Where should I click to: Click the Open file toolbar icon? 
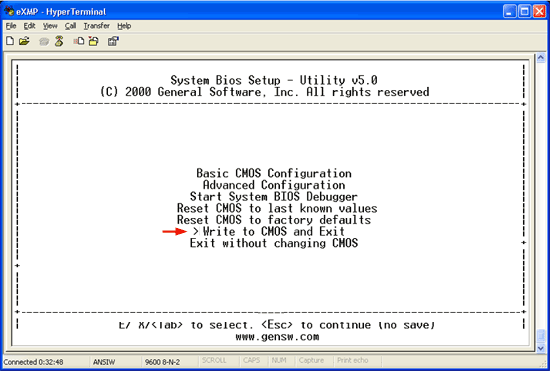[24, 41]
